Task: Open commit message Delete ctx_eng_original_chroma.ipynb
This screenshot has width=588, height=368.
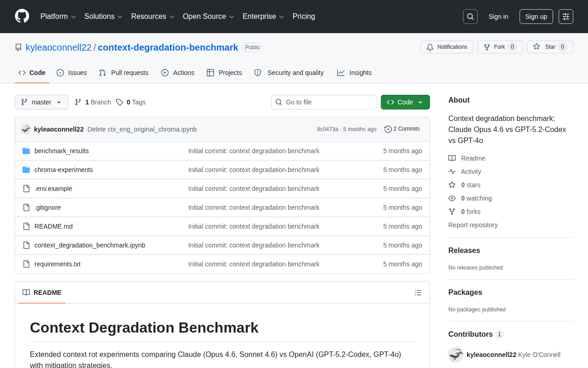Action: click(142, 129)
